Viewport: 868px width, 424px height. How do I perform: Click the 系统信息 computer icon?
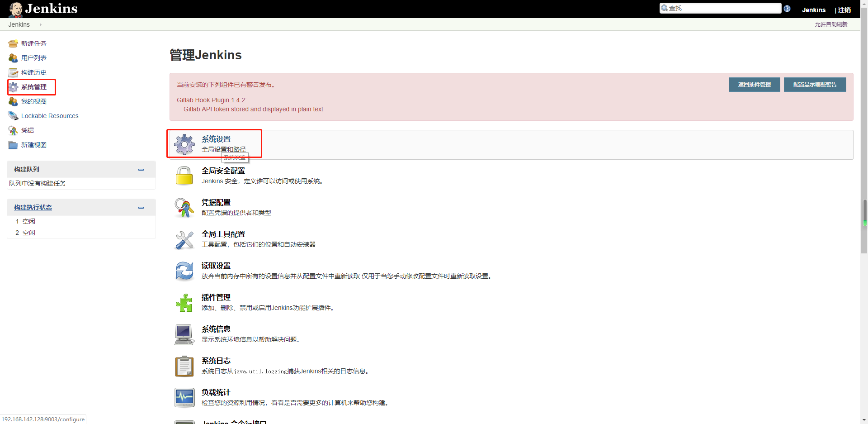click(184, 334)
